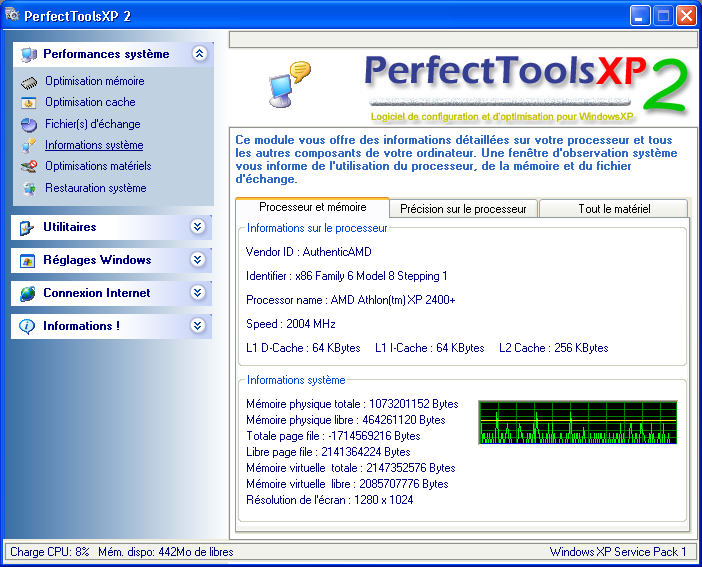The image size is (702, 567).
Task: Click the green CPU usage graph
Action: pos(578,422)
